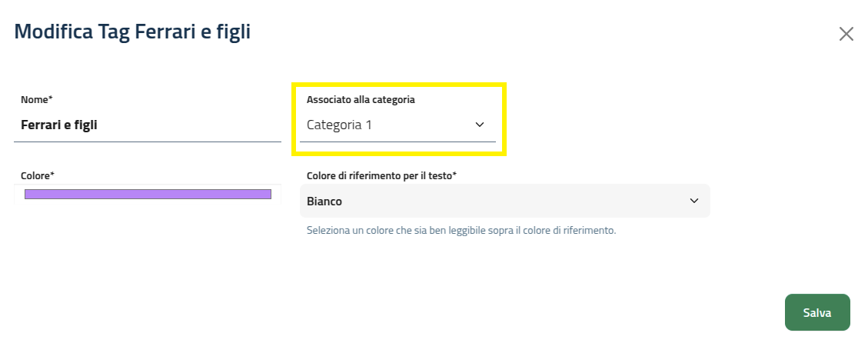Image resolution: width=868 pixels, height=343 pixels.
Task: Open the purple Colore swatch picker
Action: coord(148,194)
